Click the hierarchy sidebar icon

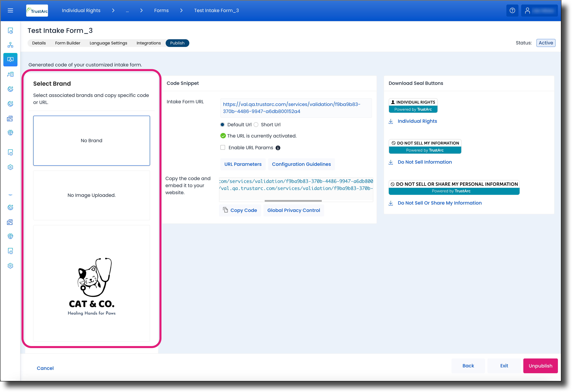10,45
